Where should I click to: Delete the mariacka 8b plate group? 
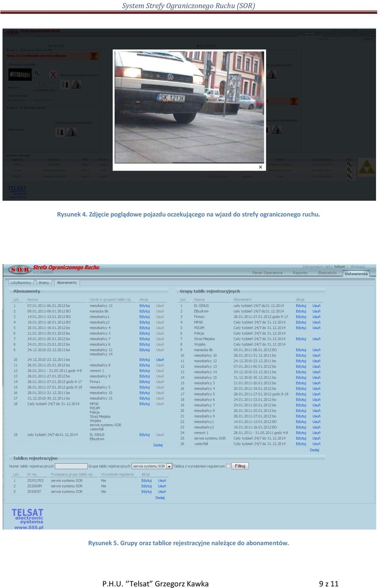[316, 350]
